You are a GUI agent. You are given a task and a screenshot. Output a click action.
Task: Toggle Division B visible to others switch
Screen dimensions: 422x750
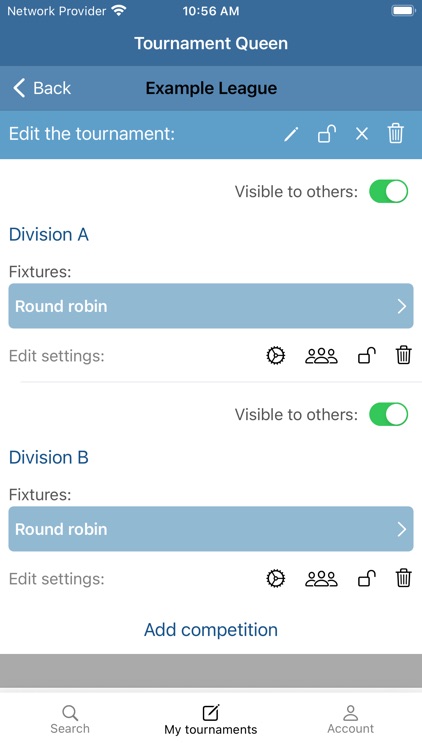point(389,415)
